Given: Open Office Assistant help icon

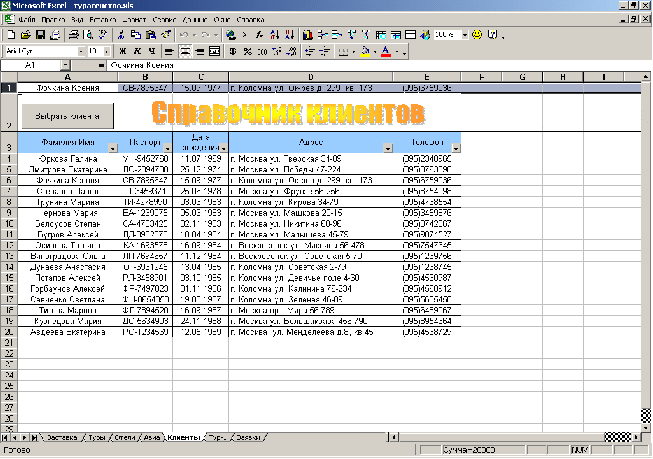Looking at the screenshot, I should pos(492,35).
